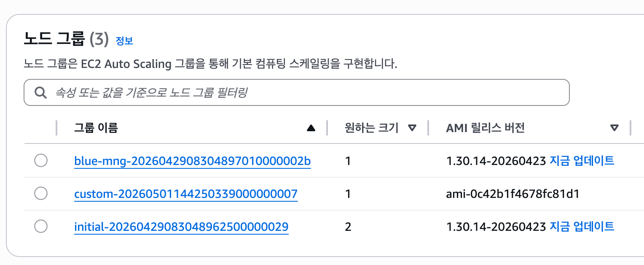Open the 정보 info link
This screenshot has height=265, width=644.
click(124, 41)
